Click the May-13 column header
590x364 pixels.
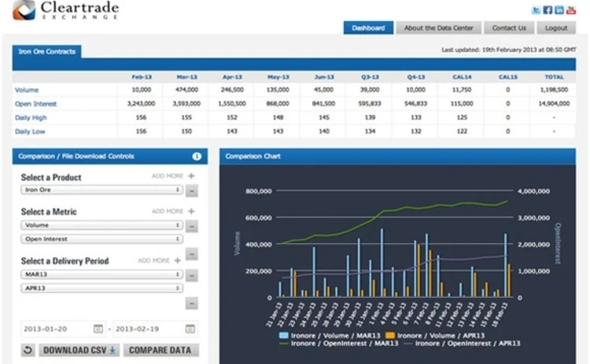278,77
